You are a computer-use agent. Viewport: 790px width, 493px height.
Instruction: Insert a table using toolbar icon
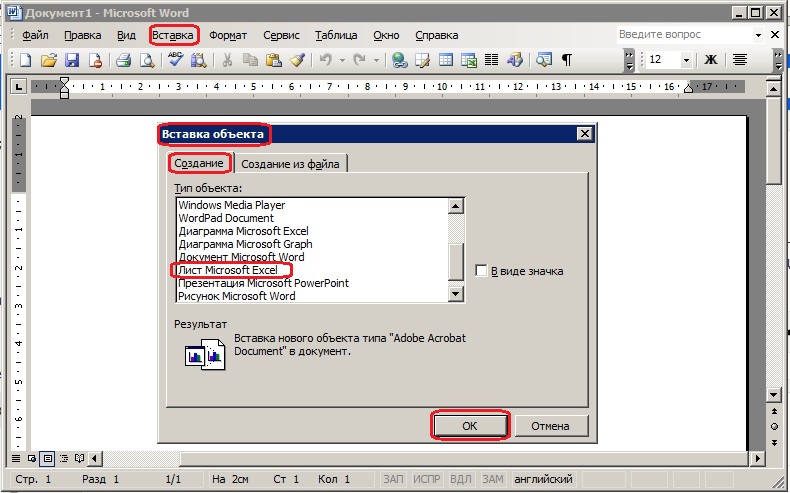(x=445, y=60)
